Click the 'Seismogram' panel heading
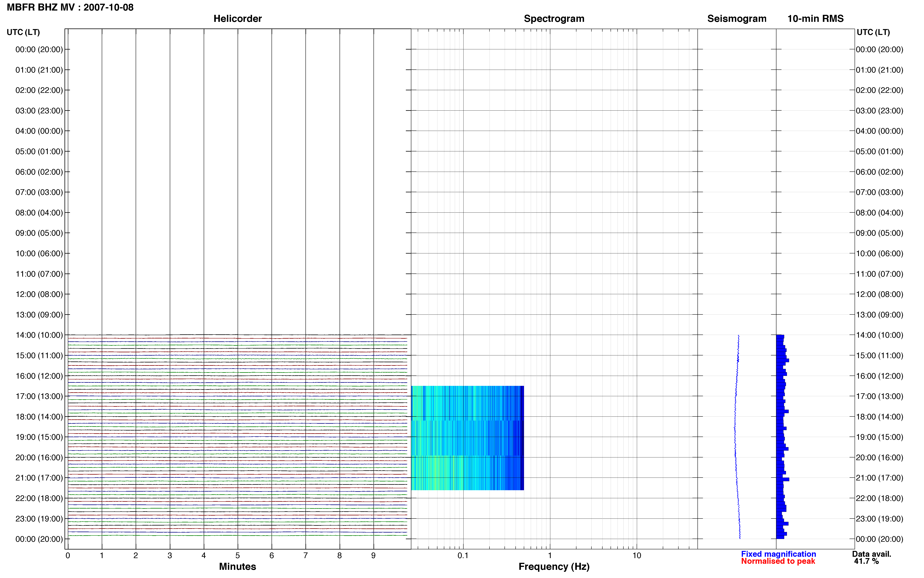The image size is (924, 578). (x=737, y=18)
